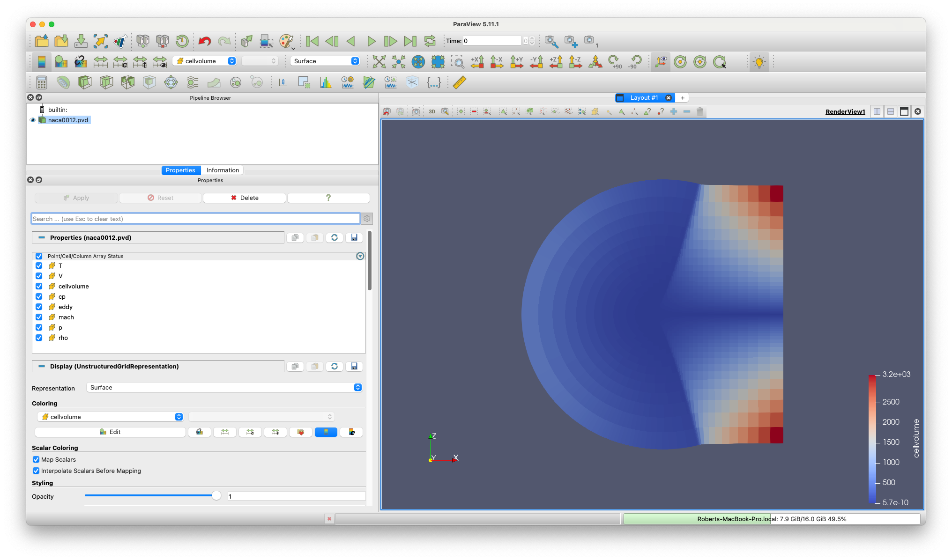Click Reset Camera zoom-to-data icon
Screen dimensions: 952x560
click(x=379, y=61)
